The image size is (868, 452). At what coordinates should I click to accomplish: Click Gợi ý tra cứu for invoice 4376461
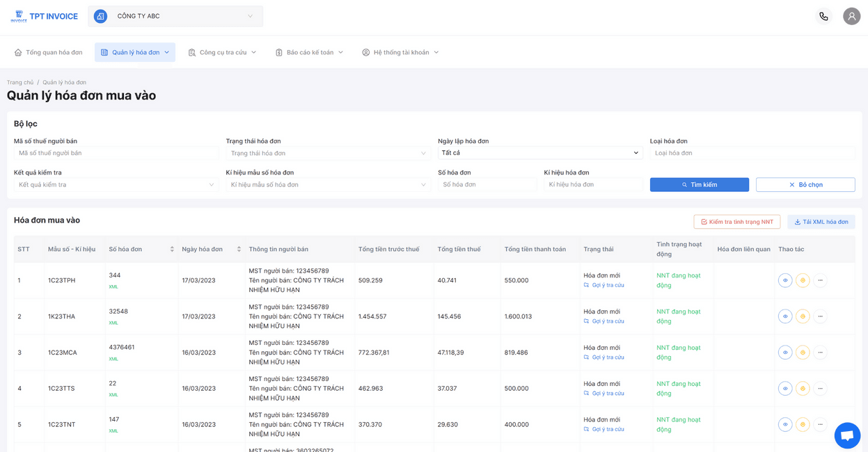[x=603, y=357]
